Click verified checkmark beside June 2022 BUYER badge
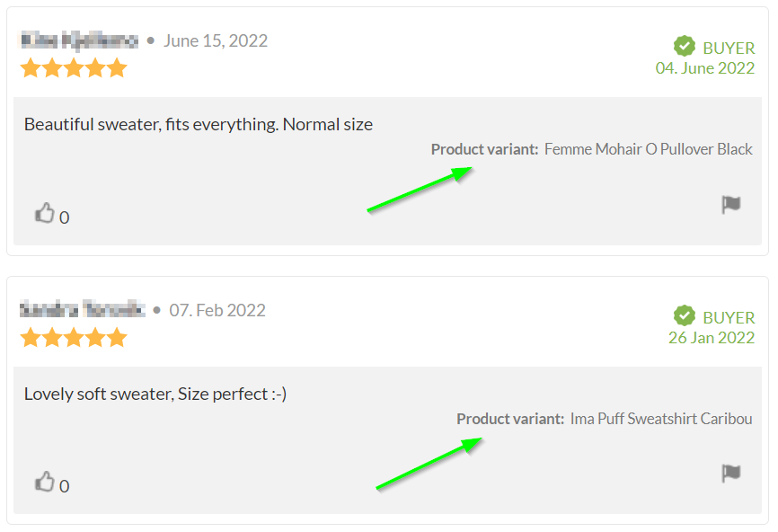778x532 pixels. 685,47
